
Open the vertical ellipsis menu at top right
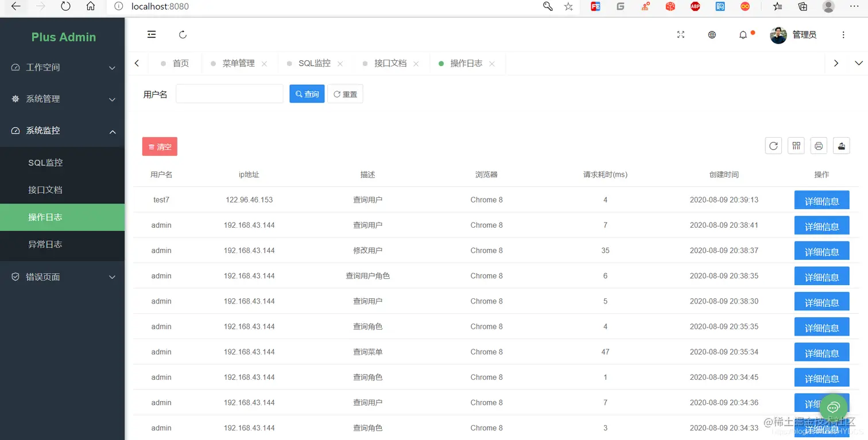(843, 34)
